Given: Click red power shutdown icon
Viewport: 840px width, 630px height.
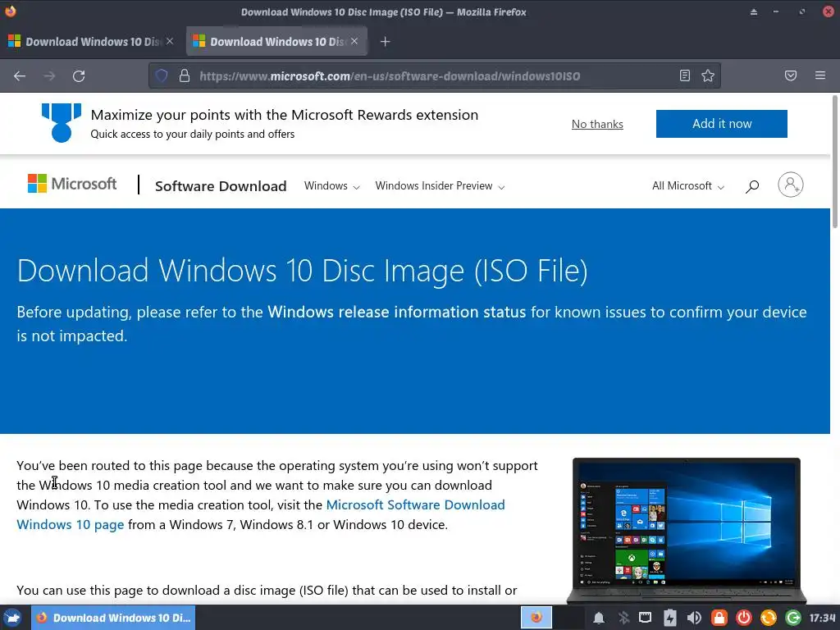Looking at the screenshot, I should tap(743, 618).
